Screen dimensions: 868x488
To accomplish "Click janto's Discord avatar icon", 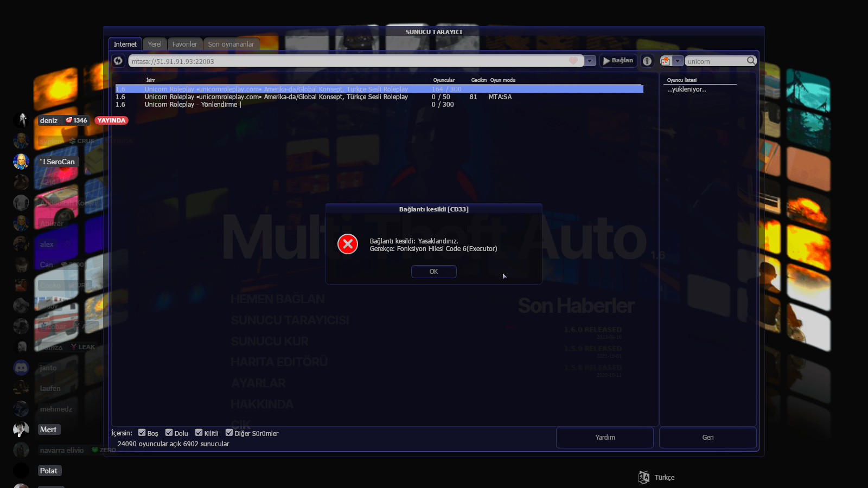I will (21, 368).
